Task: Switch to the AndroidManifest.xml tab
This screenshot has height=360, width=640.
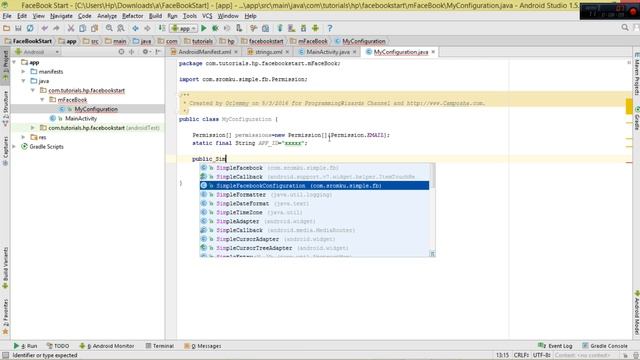Action: pos(204,52)
